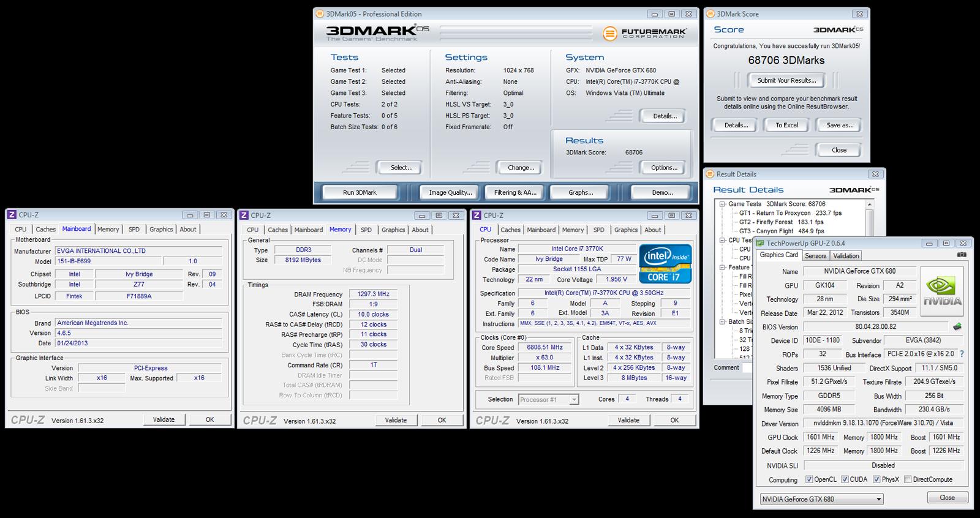Click the 3DMark Score window title icon
Image resolution: width=980 pixels, height=518 pixels.
coord(710,14)
